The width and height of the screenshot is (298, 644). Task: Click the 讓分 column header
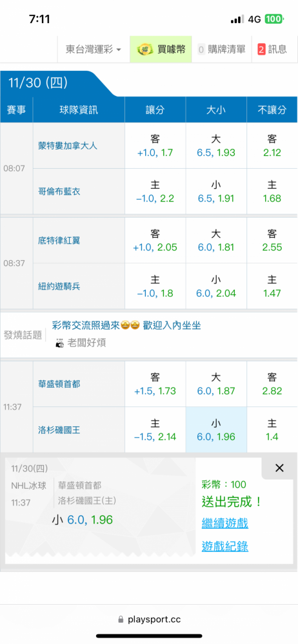(155, 109)
